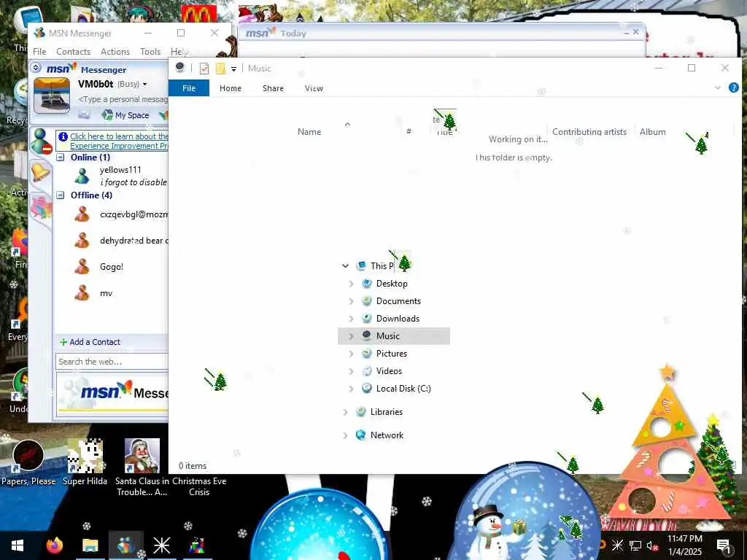The height and width of the screenshot is (560, 747).
Task: Switch to MSN Messenger taskbar button
Action: click(x=125, y=545)
